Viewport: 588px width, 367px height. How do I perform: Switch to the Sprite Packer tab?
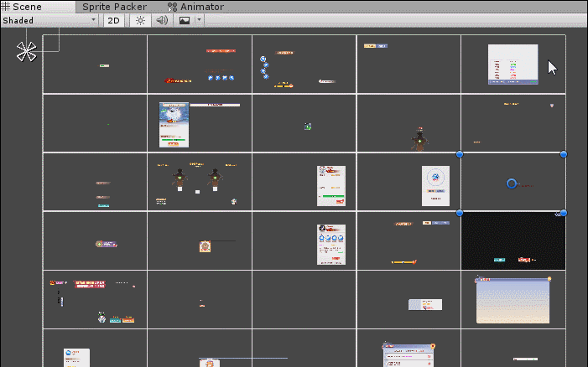pyautogui.click(x=114, y=7)
